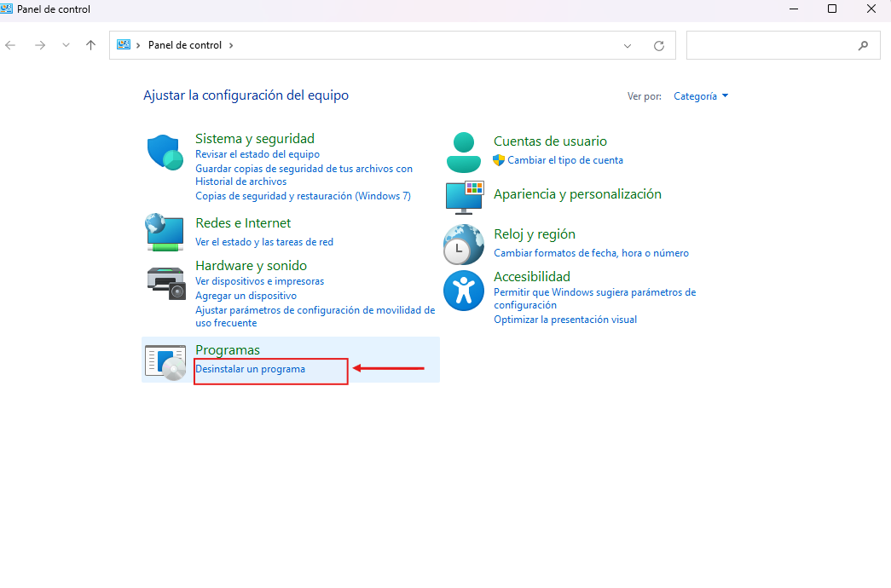The width and height of the screenshot is (891, 588).
Task: Open the Ver por Categoría dropdown
Action: coord(701,96)
